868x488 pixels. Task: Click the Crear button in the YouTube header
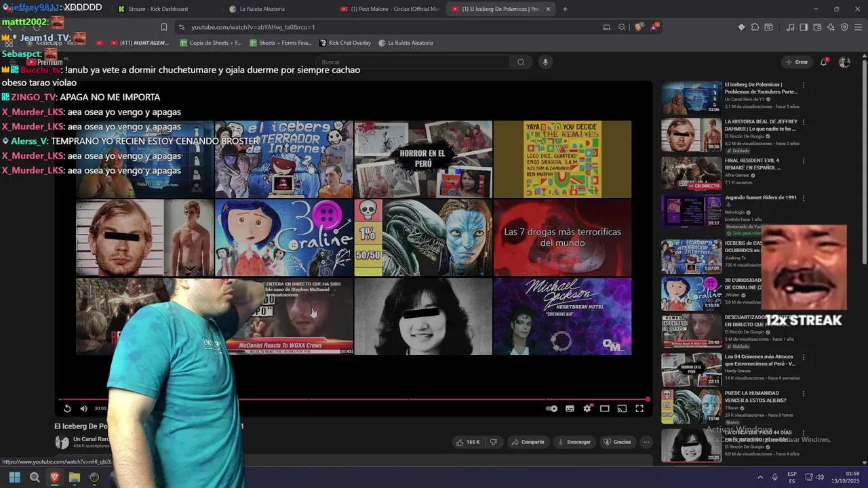797,62
